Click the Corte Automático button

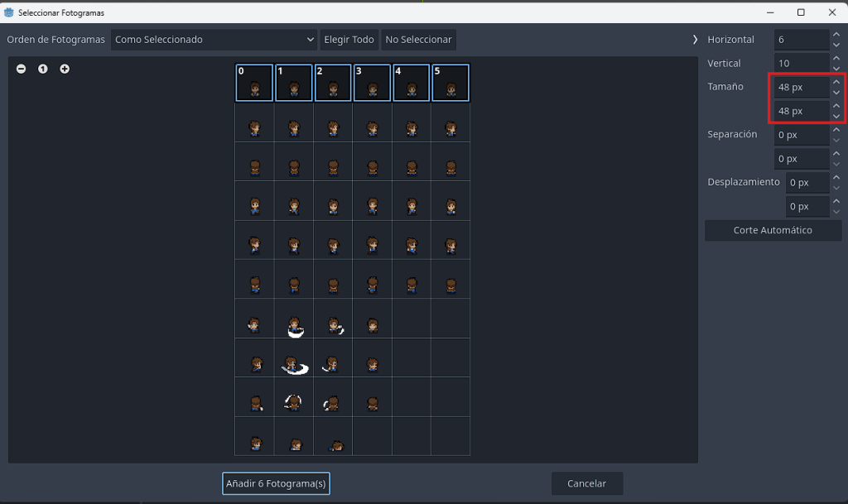point(773,230)
